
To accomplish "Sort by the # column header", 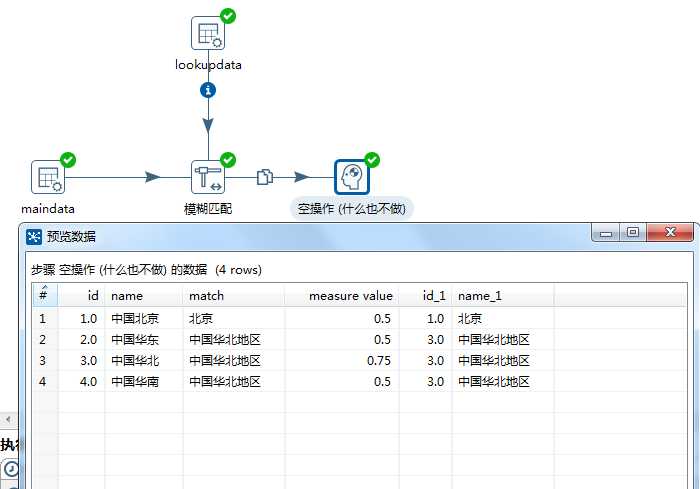I will coord(45,295).
